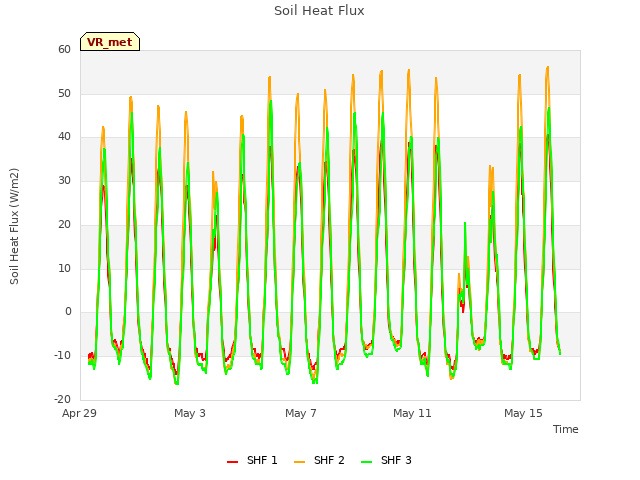Viewport: 640px width, 480px height.
Task: Click the red SHF 1 legend swatch
Action: pyautogui.click(x=232, y=462)
